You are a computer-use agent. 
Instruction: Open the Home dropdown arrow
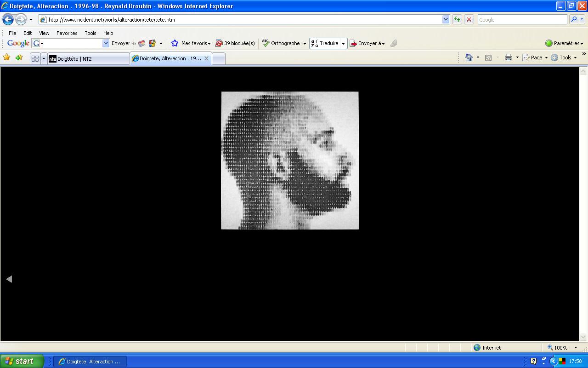point(478,57)
